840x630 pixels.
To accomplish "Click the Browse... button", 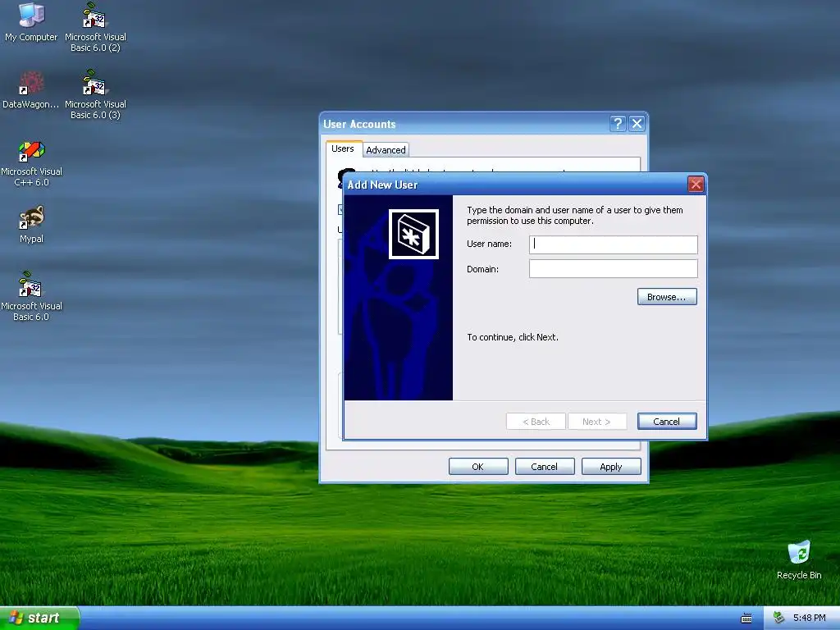I will pos(667,297).
